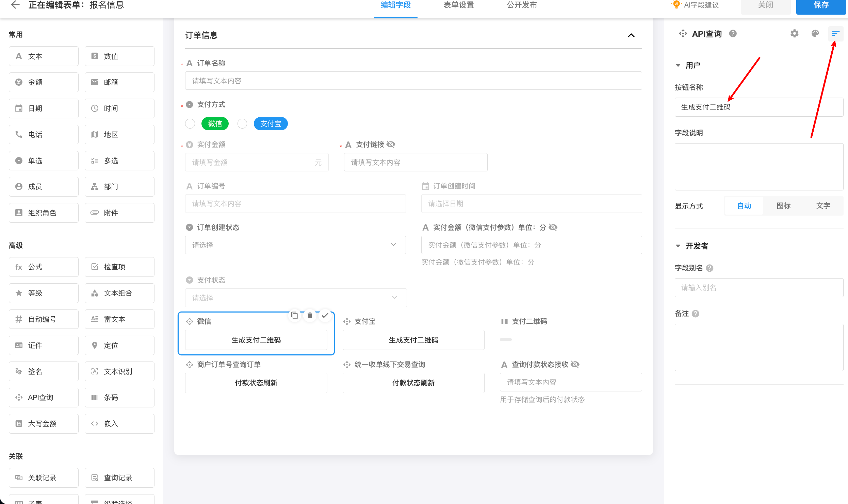Image resolution: width=848 pixels, height=504 pixels.
Task: Open the palette style icon in the right panel
Action: click(815, 33)
